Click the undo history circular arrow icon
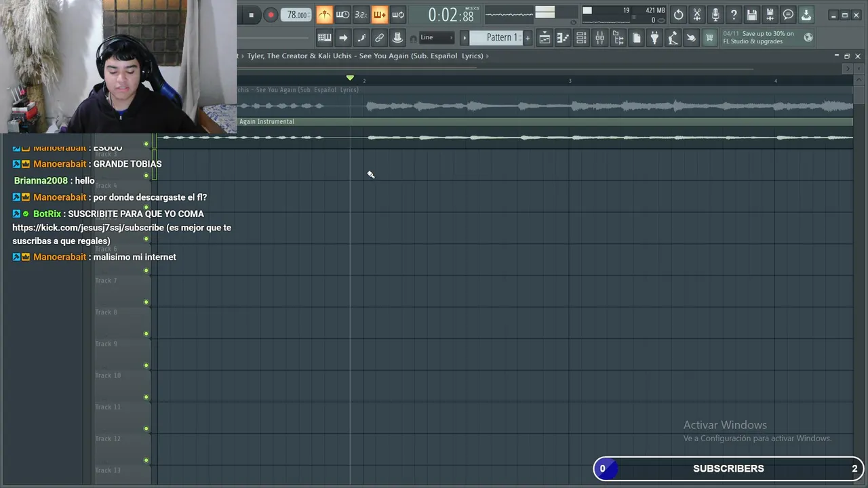This screenshot has width=868, height=488. click(x=679, y=15)
